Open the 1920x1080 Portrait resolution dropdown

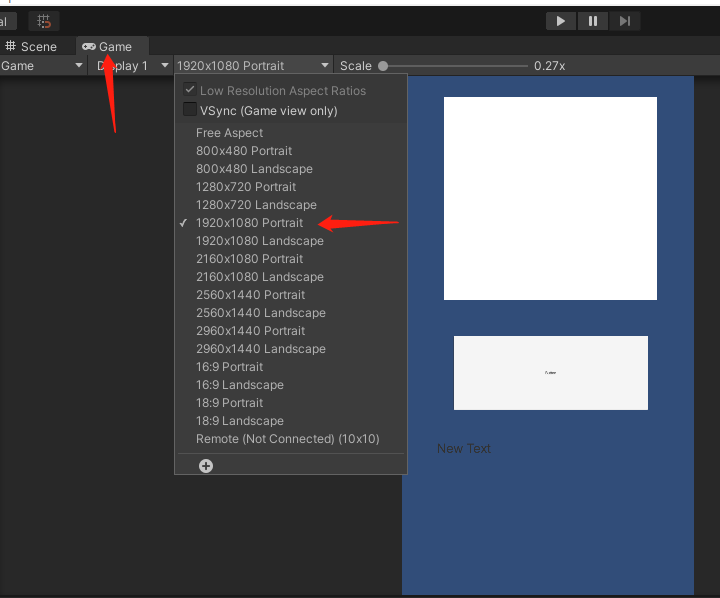pos(253,66)
